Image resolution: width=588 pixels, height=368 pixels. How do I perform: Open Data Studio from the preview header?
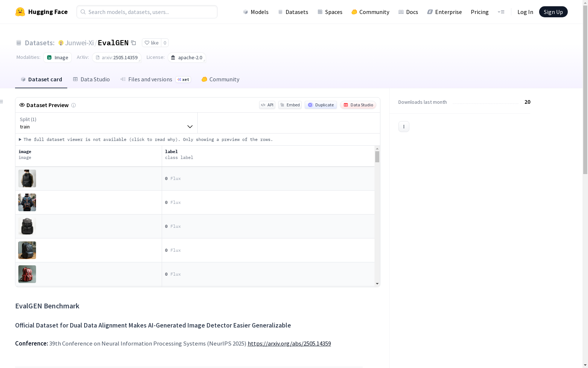358,105
